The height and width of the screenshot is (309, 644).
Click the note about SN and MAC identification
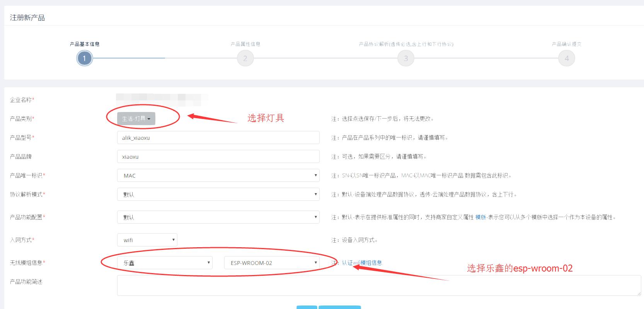(422, 175)
